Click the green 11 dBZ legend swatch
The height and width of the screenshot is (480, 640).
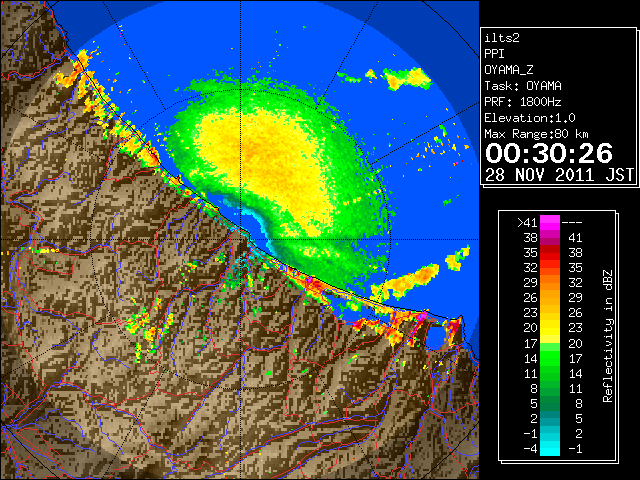point(550,373)
